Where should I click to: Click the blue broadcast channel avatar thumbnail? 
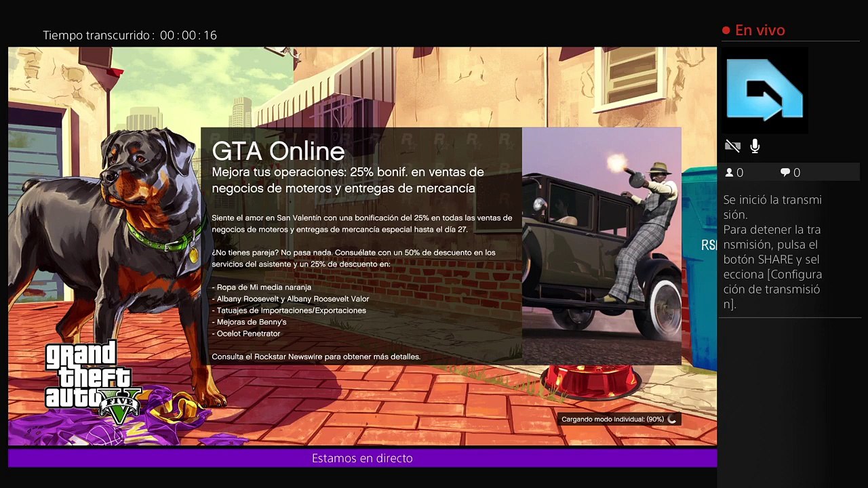point(765,90)
